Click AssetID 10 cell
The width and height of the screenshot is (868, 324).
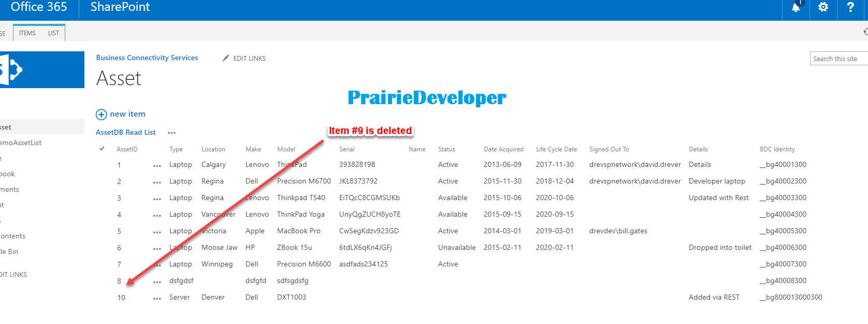point(121,298)
